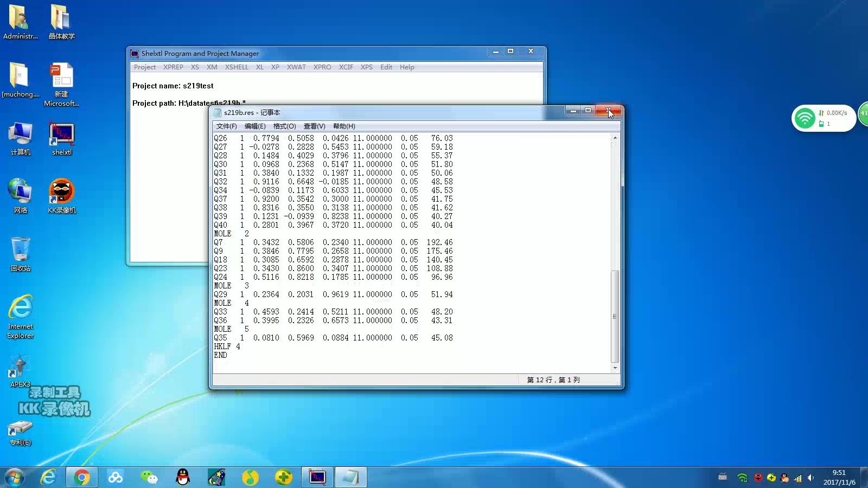Click the MOLE 2 line in Notepad

(x=231, y=234)
